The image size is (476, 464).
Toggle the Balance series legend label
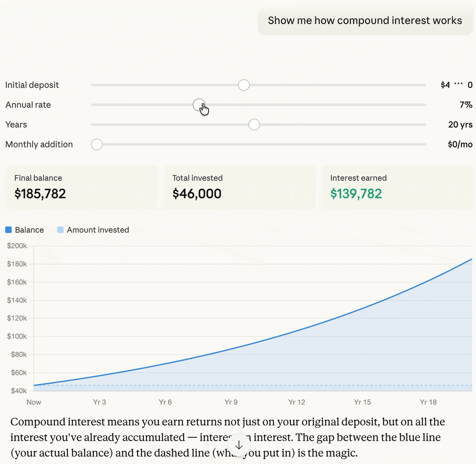(x=30, y=230)
